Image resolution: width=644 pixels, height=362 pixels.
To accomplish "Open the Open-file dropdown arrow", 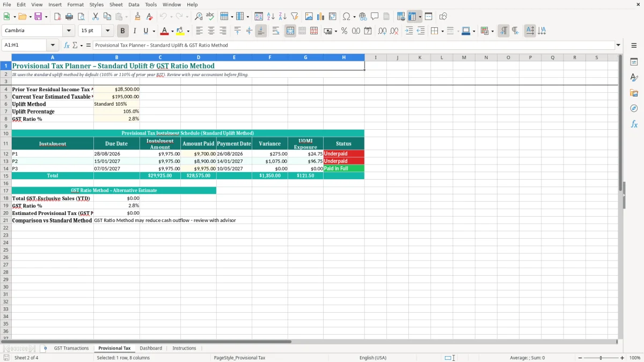I will point(31,17).
